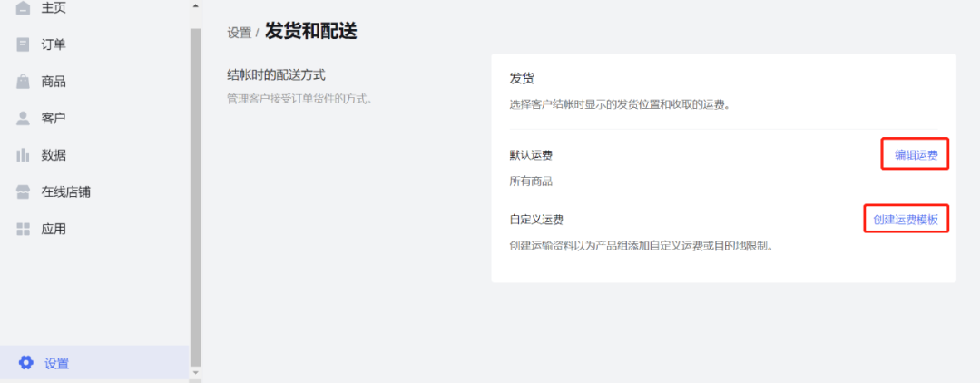980x383 pixels.
Task: Click the 创建运费模板 link
Action: coord(906,220)
